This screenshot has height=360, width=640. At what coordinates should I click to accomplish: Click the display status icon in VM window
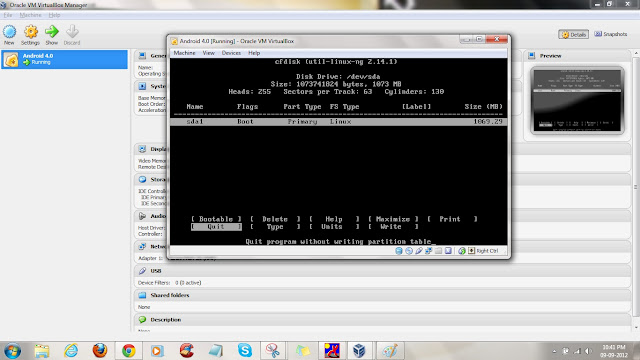pos(448,251)
